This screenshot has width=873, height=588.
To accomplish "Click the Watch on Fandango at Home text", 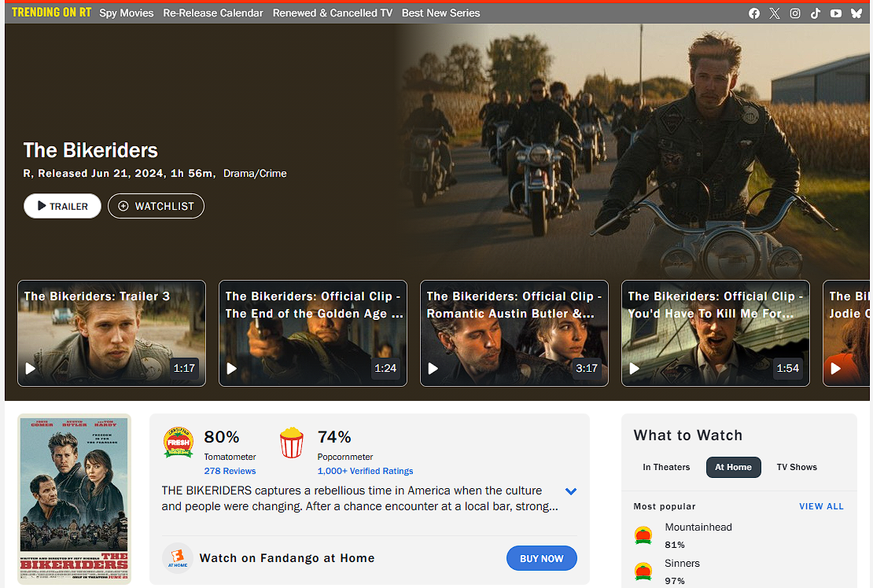I will coord(287,558).
